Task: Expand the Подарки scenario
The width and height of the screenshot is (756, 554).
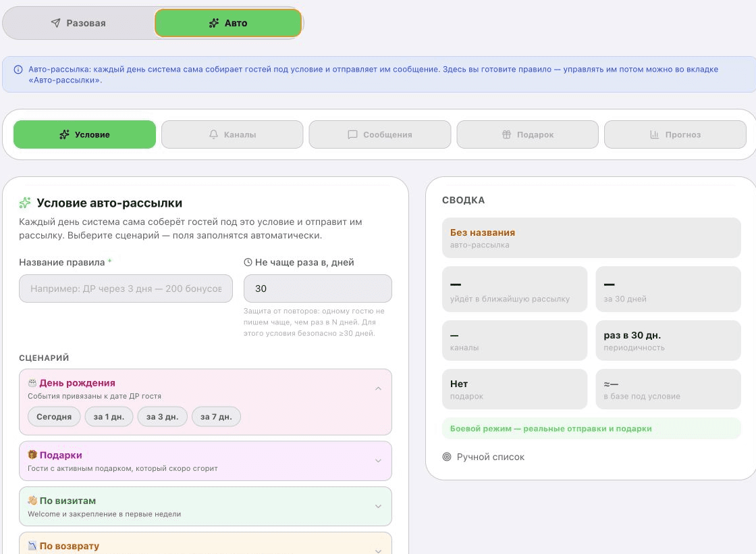Action: pos(379,461)
